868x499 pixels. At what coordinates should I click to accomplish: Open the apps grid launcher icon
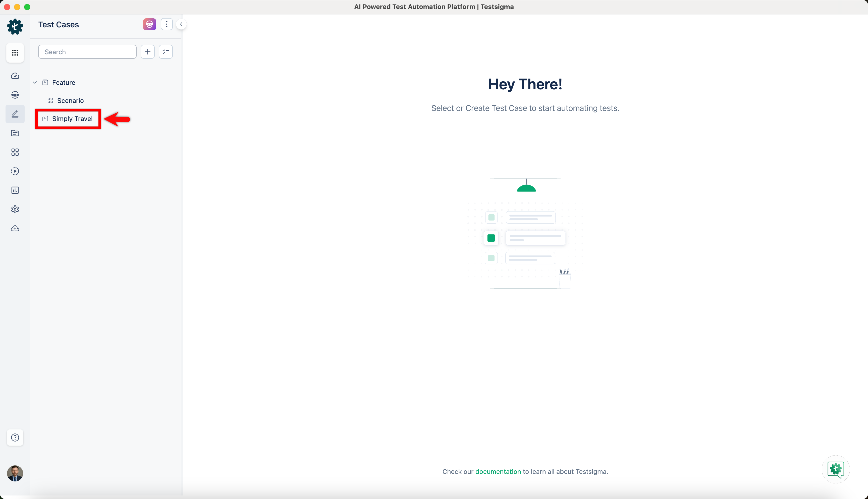(15, 53)
